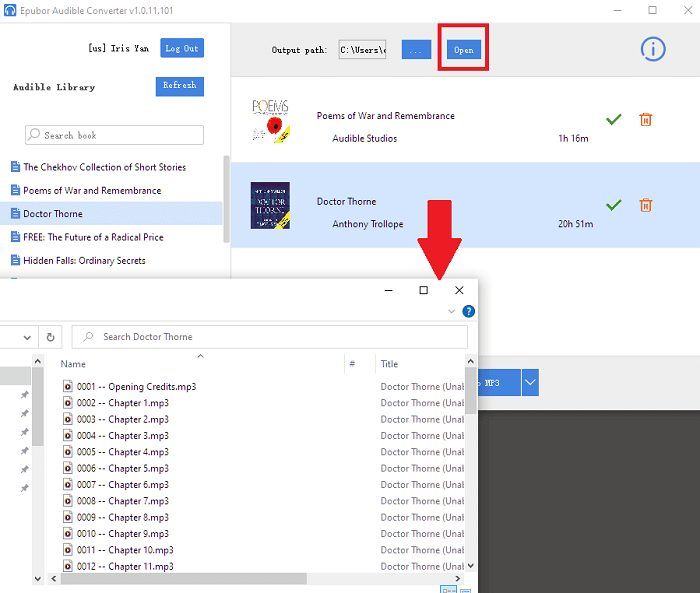Image resolution: width=700 pixels, height=593 pixels.
Task: Click the Poems cover thumbnail
Action: pos(271,121)
